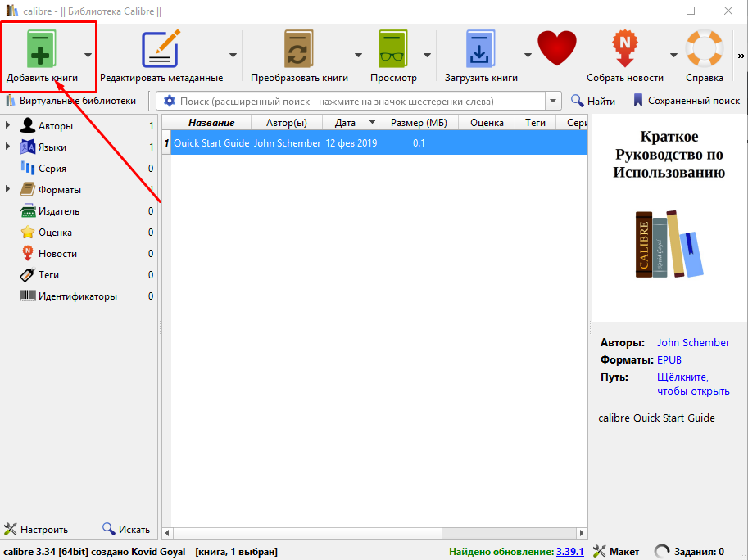Viewport: 748px width, 560px height.
Task: Sort the list by Теги column header
Action: pyautogui.click(x=535, y=123)
